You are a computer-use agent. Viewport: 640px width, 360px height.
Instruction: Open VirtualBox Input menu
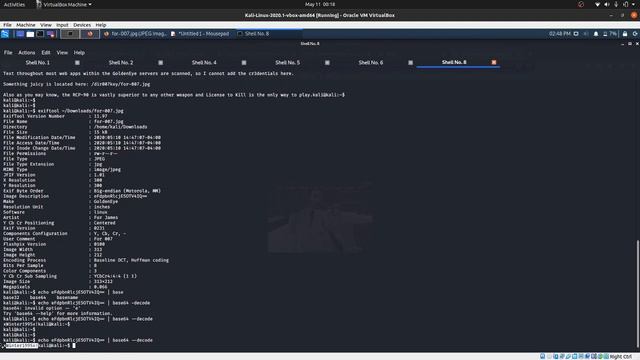[x=62, y=25]
